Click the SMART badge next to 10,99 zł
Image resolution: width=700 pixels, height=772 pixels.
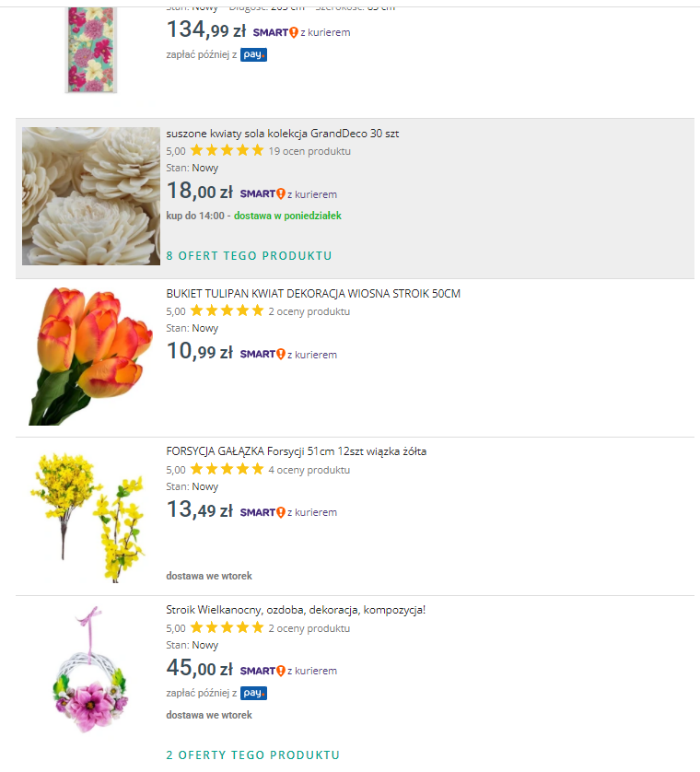click(x=262, y=355)
